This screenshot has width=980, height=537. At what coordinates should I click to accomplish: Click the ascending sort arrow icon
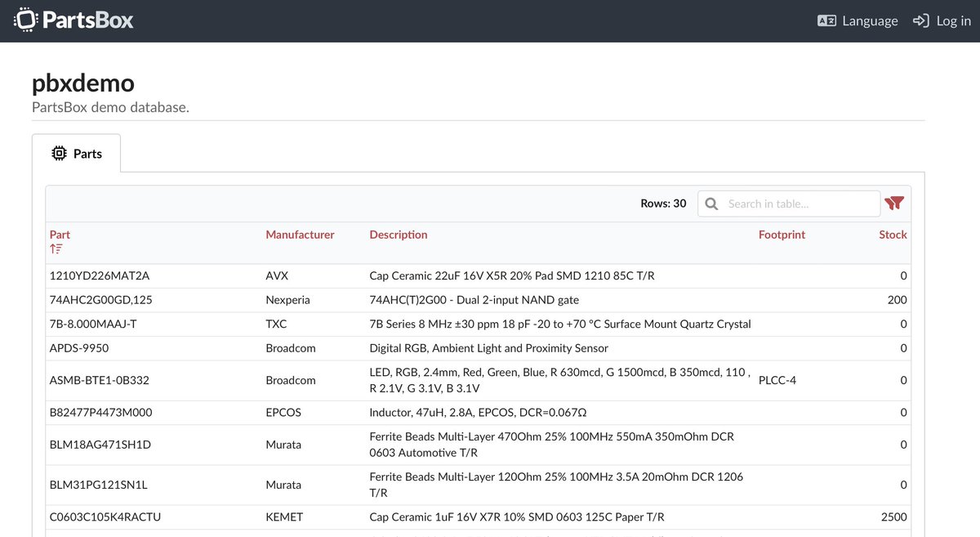(x=56, y=248)
